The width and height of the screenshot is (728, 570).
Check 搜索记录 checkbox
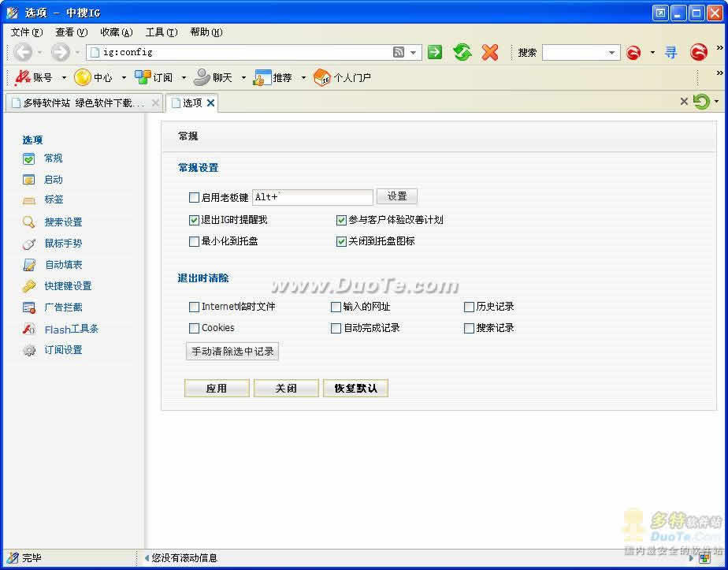click(469, 329)
